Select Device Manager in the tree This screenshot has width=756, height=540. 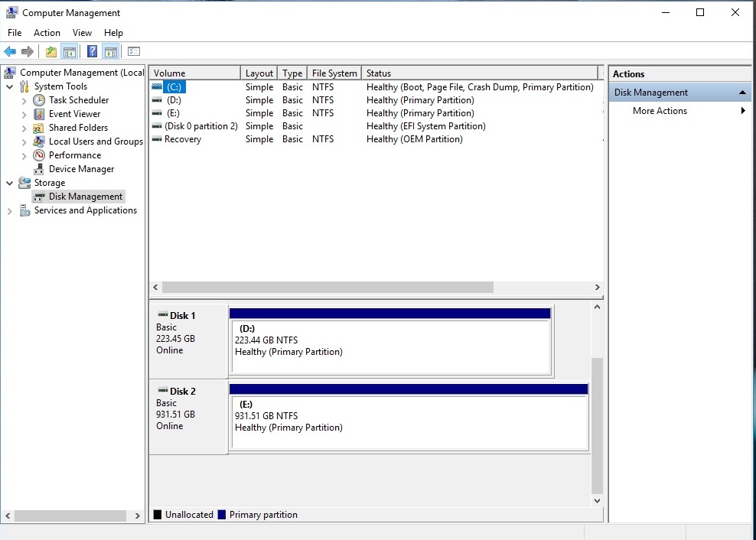point(81,169)
